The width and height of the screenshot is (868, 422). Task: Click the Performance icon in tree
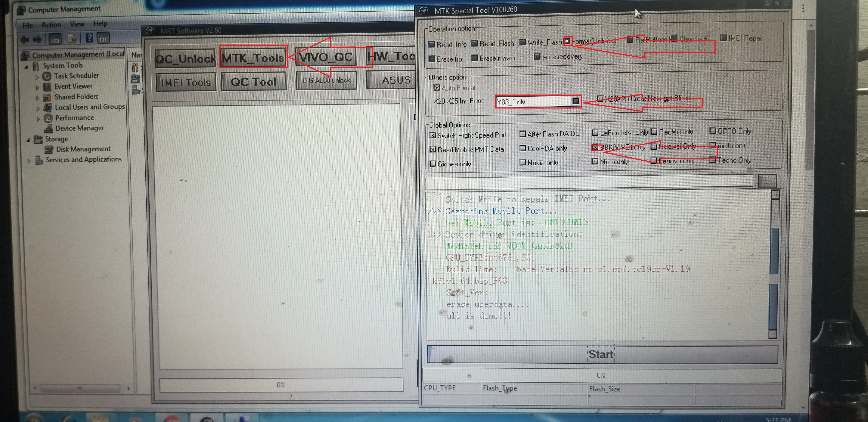coord(48,118)
